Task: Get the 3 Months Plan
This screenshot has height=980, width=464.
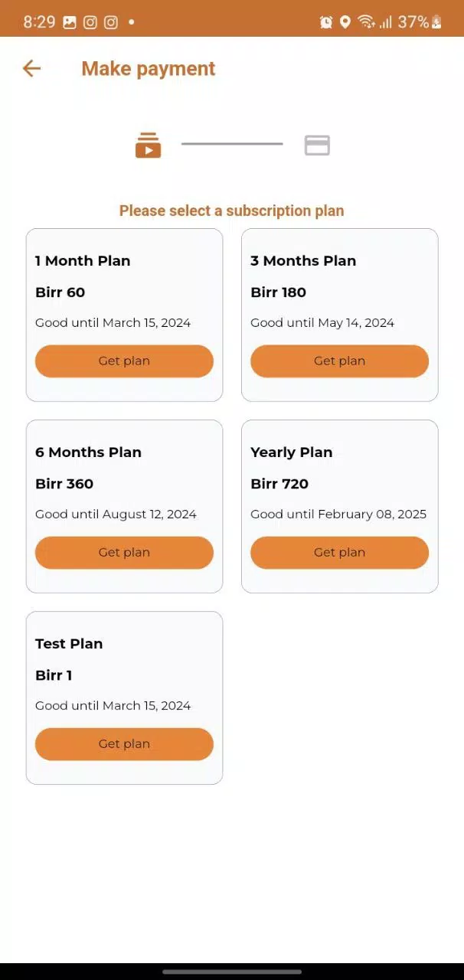Action: pos(339,361)
